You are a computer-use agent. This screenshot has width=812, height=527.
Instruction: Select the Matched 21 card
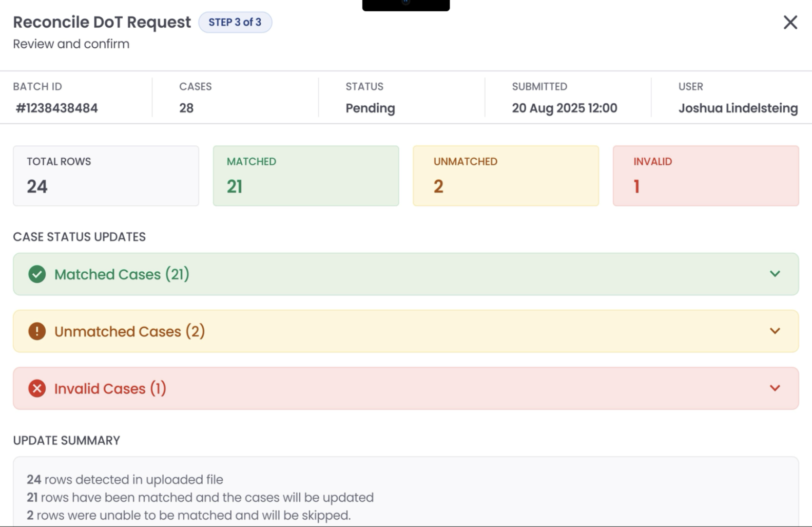pyautogui.click(x=306, y=176)
